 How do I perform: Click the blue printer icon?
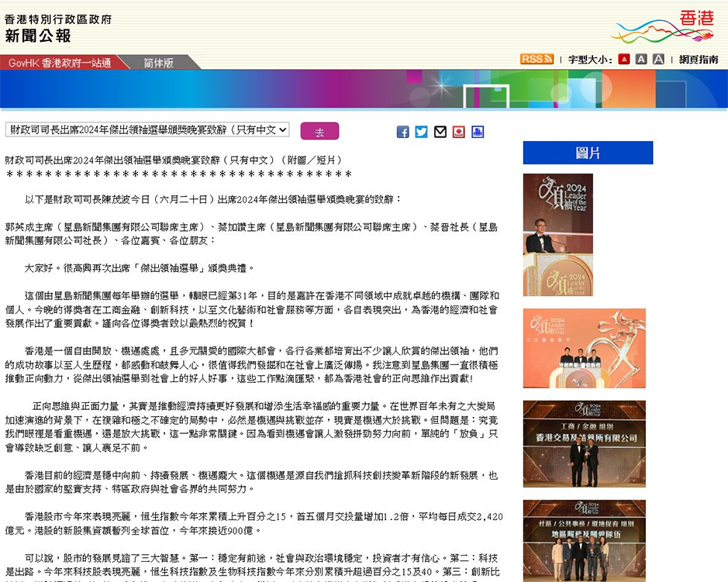(x=477, y=132)
